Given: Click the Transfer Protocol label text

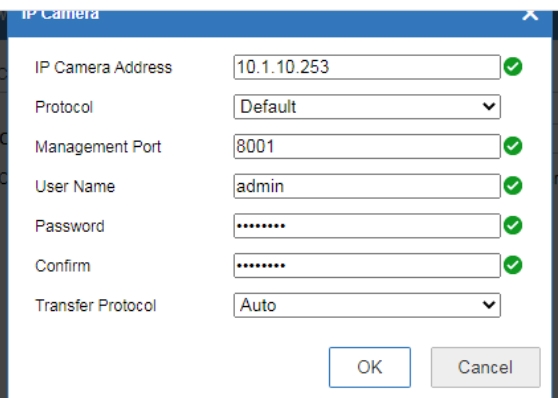Looking at the screenshot, I should (x=95, y=305).
